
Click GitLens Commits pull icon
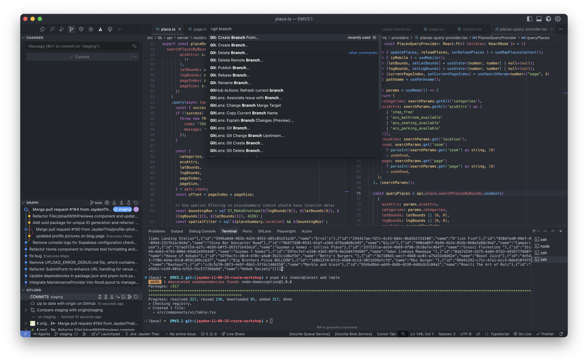pos(106,297)
